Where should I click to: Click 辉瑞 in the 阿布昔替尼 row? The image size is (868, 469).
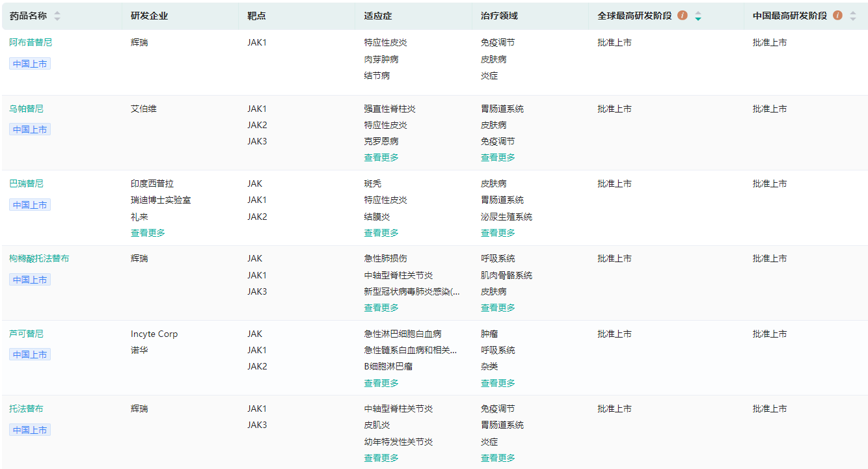point(139,42)
